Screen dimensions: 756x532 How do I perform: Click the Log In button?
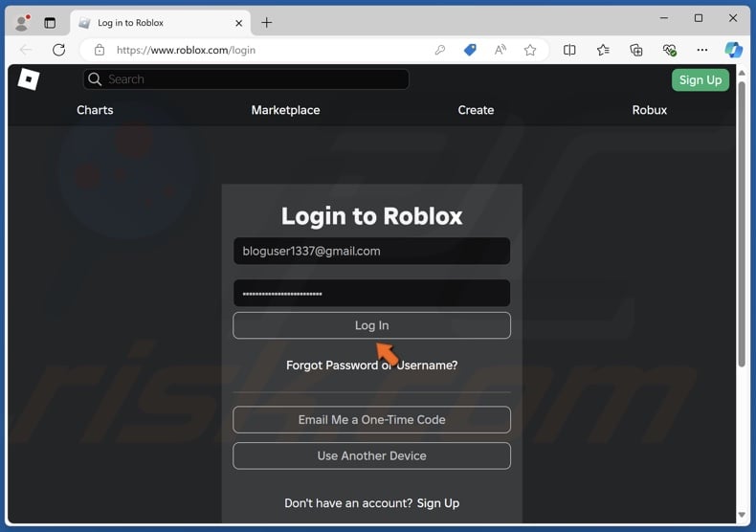(x=371, y=325)
